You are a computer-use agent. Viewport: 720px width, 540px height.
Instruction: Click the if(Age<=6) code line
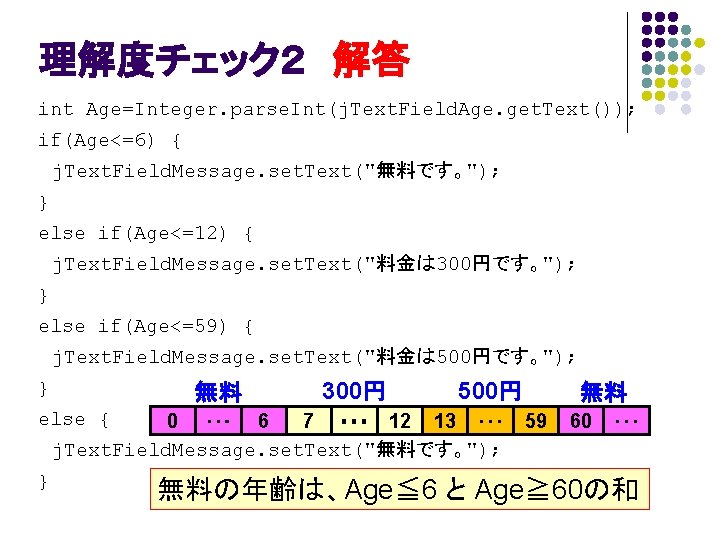[x=109, y=141]
